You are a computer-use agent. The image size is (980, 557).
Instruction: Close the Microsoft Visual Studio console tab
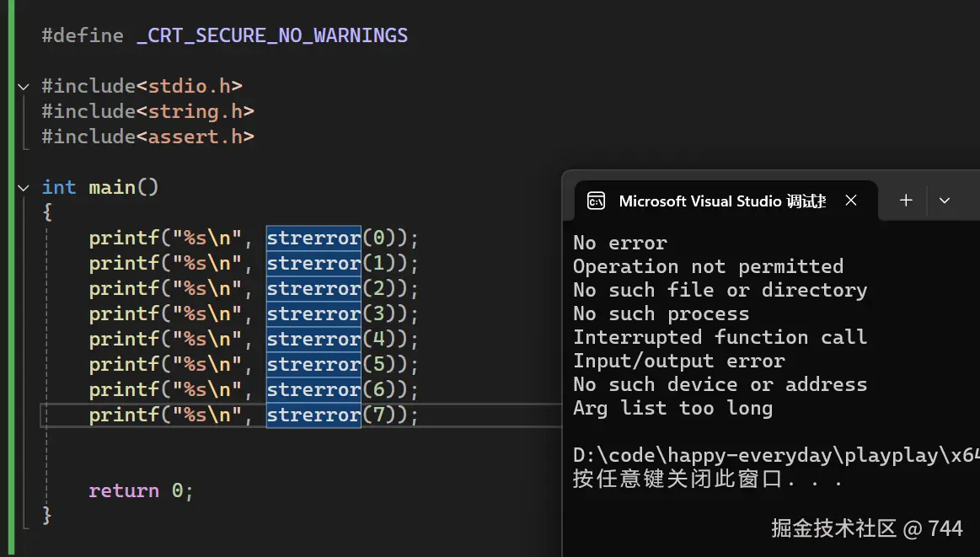coord(850,200)
